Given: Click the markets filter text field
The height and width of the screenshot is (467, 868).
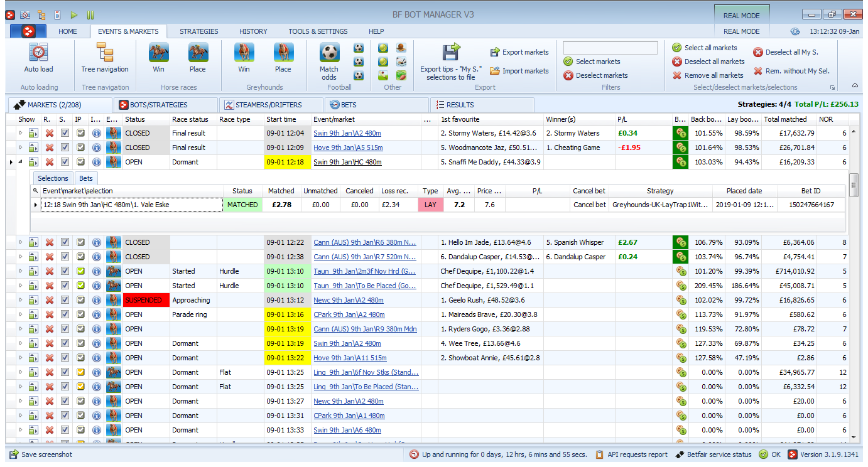Looking at the screenshot, I should tap(610, 48).
